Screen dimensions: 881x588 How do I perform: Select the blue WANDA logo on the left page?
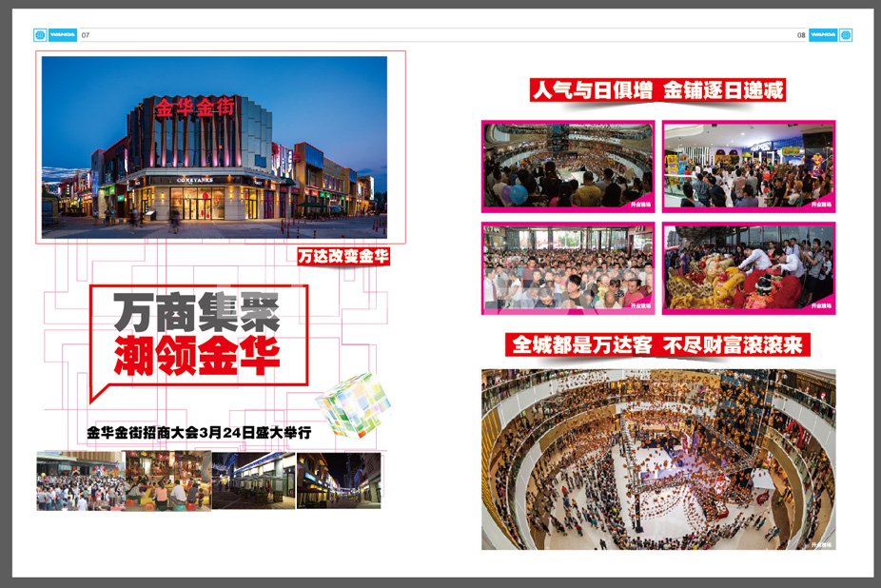pyautogui.click(x=62, y=34)
